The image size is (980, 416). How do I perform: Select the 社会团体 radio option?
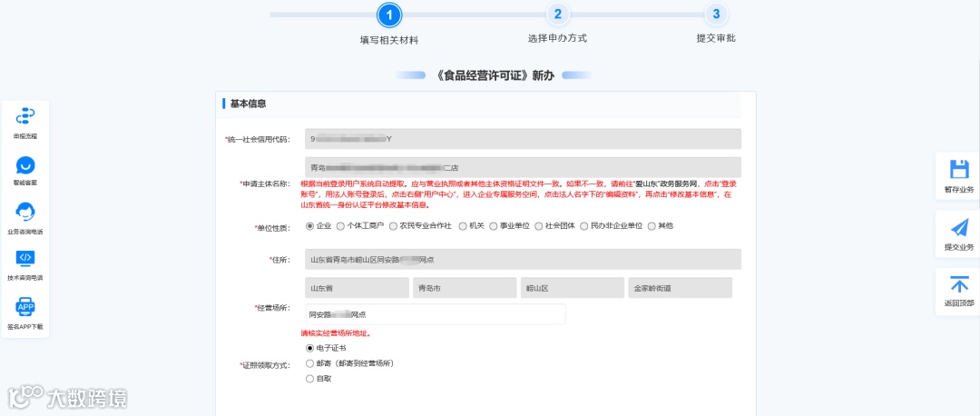(x=539, y=226)
